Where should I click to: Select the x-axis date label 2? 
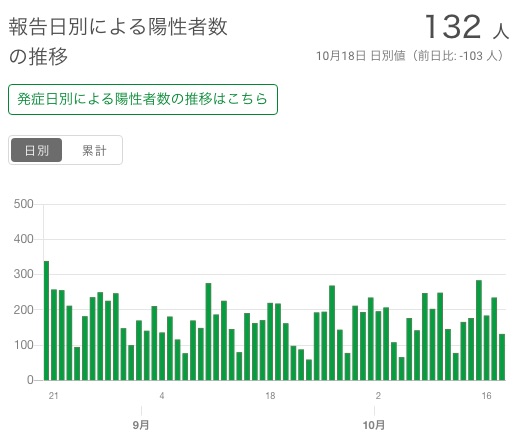click(378, 396)
